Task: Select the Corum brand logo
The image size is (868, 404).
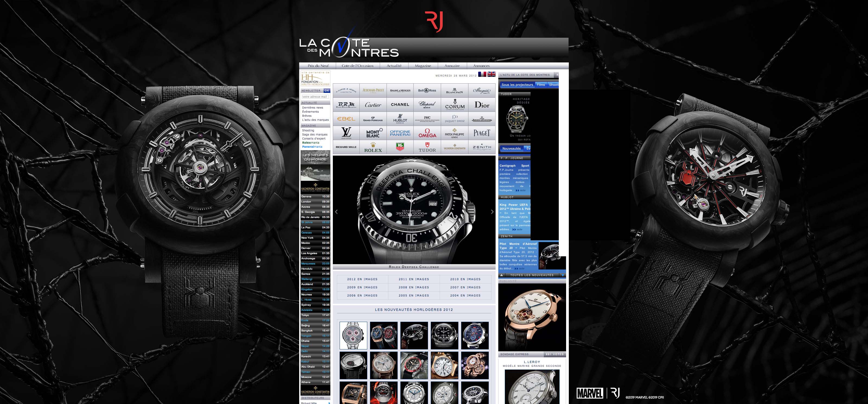Action: coord(455,105)
